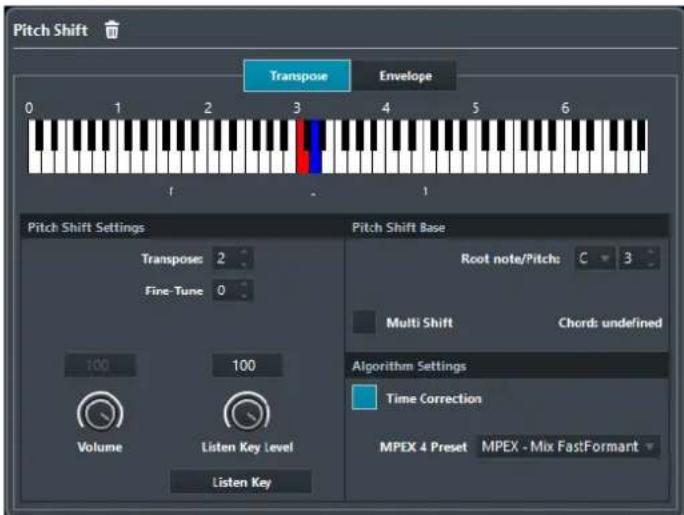Screen dimensions: 684x515
Task: Click octave number 4 above the keyboard
Action: (x=386, y=108)
